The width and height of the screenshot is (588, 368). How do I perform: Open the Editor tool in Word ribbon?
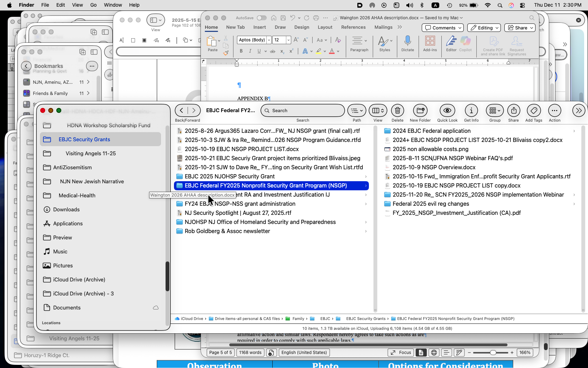click(451, 41)
